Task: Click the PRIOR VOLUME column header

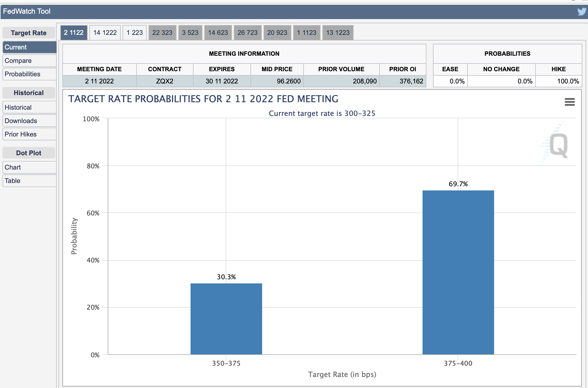Action: (x=341, y=69)
